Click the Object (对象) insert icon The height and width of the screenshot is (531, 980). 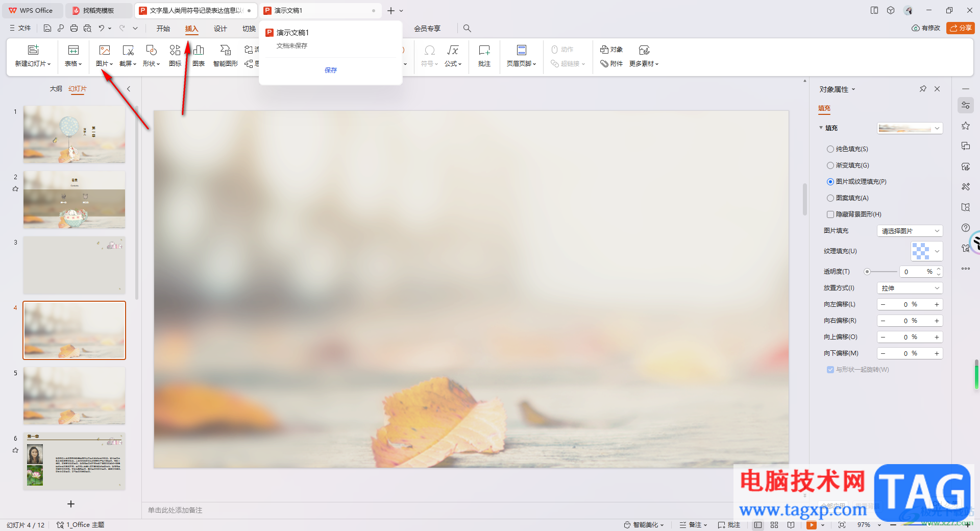[x=611, y=50]
